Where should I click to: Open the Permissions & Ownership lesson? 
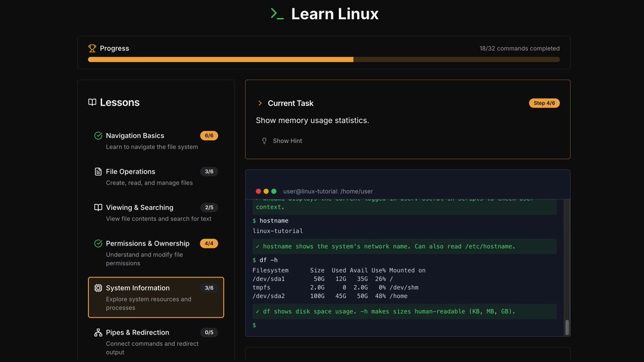pyautogui.click(x=156, y=253)
